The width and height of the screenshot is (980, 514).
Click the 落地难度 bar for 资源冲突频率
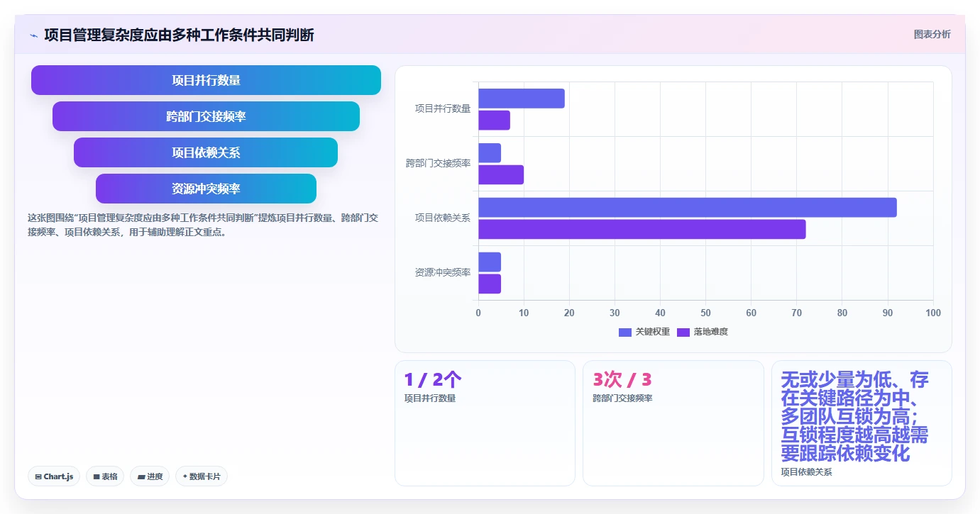tap(490, 284)
